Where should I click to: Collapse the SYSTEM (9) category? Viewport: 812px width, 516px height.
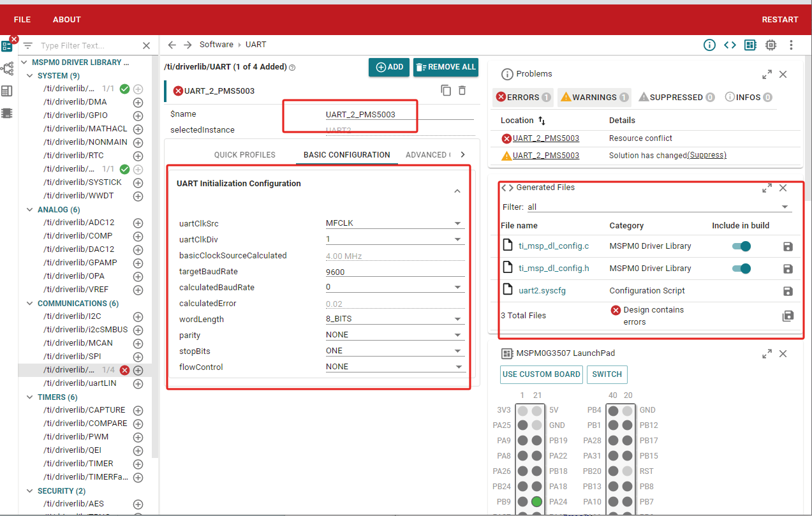pos(30,76)
